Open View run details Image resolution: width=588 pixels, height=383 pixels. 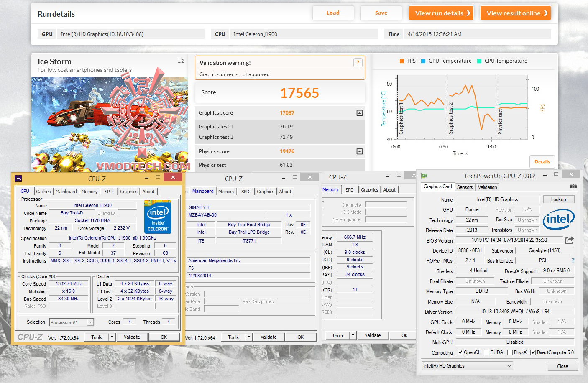coord(441,13)
